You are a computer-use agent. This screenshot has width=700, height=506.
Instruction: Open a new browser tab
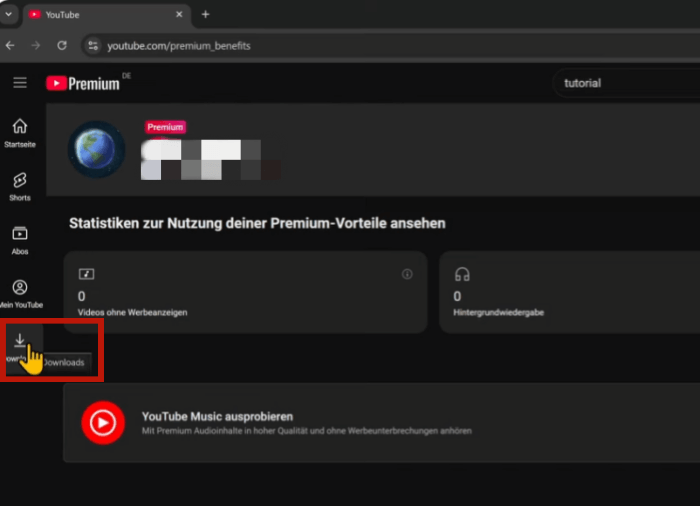coord(205,14)
